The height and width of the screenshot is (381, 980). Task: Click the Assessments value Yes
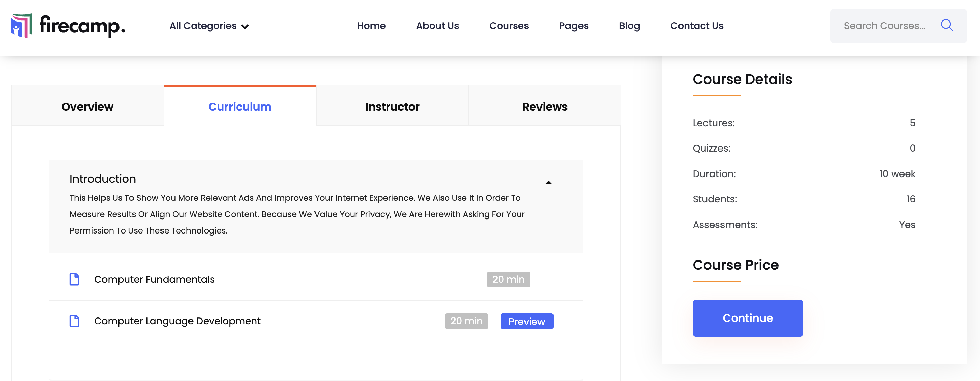point(907,225)
